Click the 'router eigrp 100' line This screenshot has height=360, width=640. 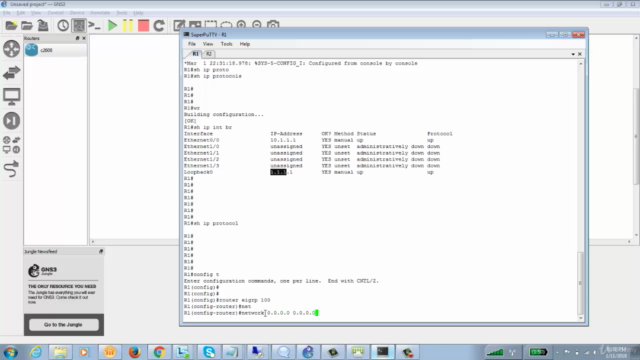(227, 300)
